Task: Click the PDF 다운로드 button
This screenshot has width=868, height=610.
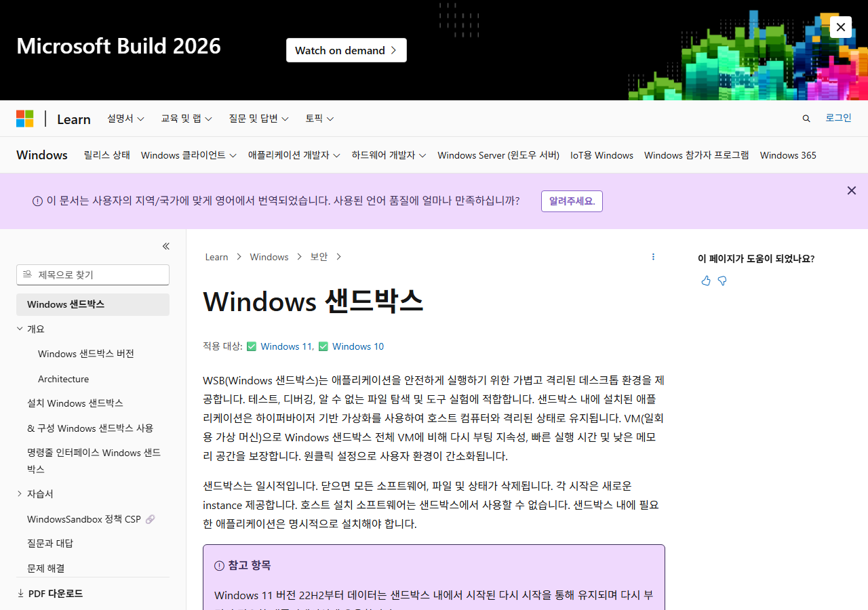Action: click(x=50, y=594)
